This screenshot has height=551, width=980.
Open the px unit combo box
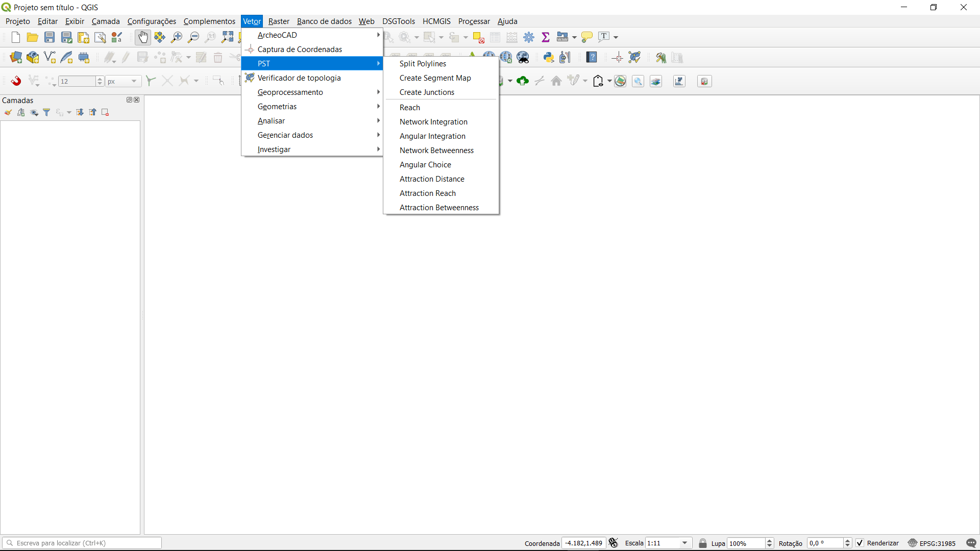(x=123, y=81)
